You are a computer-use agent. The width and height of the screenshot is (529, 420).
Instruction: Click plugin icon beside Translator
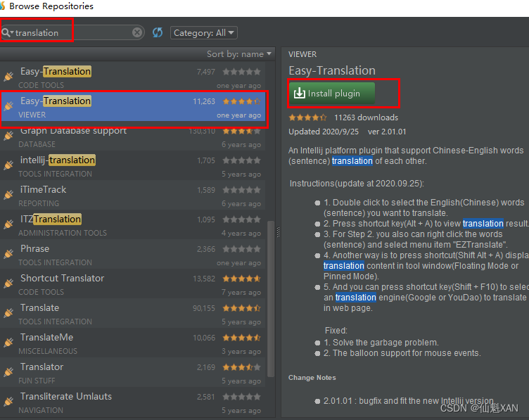click(x=8, y=371)
